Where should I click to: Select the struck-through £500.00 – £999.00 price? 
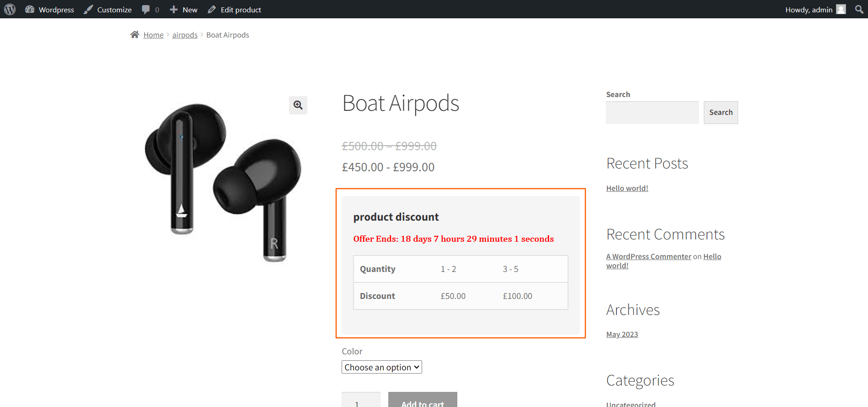click(389, 146)
